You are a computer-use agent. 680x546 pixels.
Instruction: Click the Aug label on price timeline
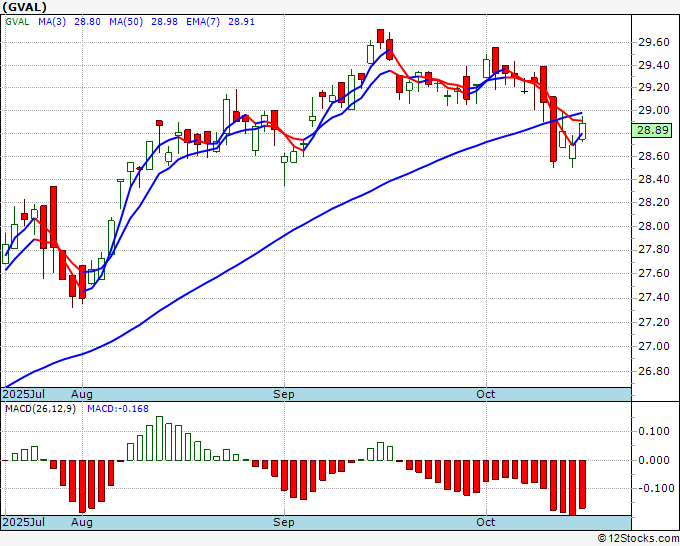pos(82,394)
